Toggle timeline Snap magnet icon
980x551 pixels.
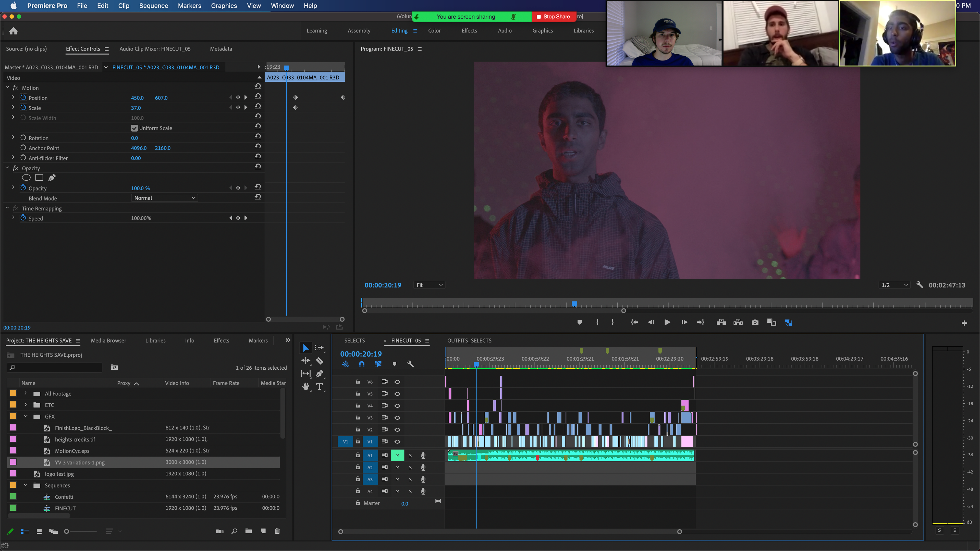(361, 364)
